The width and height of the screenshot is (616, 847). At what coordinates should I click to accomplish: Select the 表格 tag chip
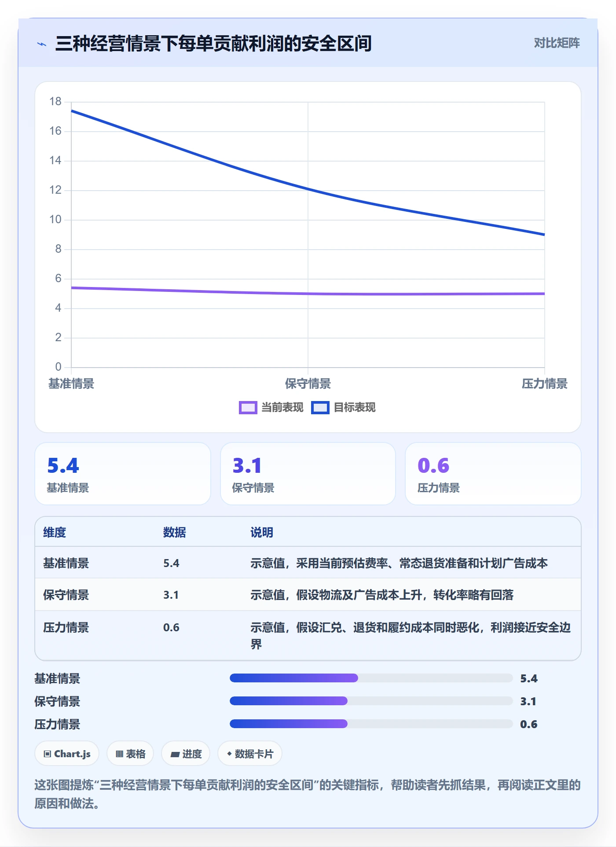(130, 754)
